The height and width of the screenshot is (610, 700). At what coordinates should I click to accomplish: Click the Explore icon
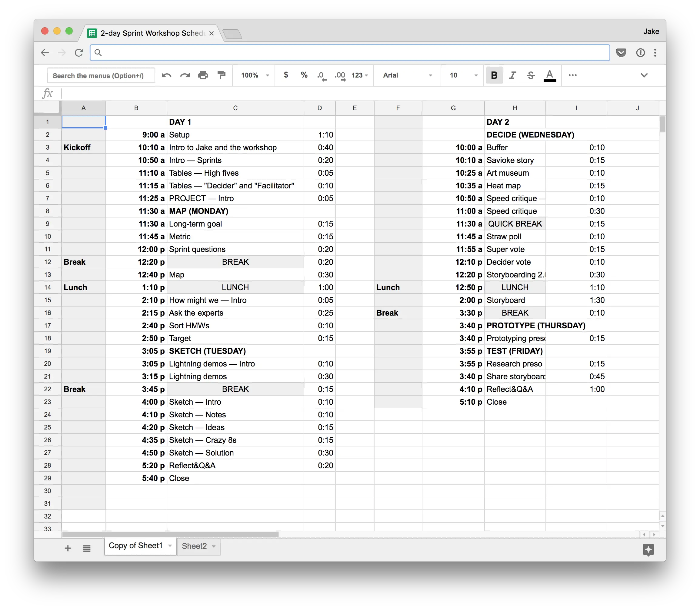coord(648,549)
